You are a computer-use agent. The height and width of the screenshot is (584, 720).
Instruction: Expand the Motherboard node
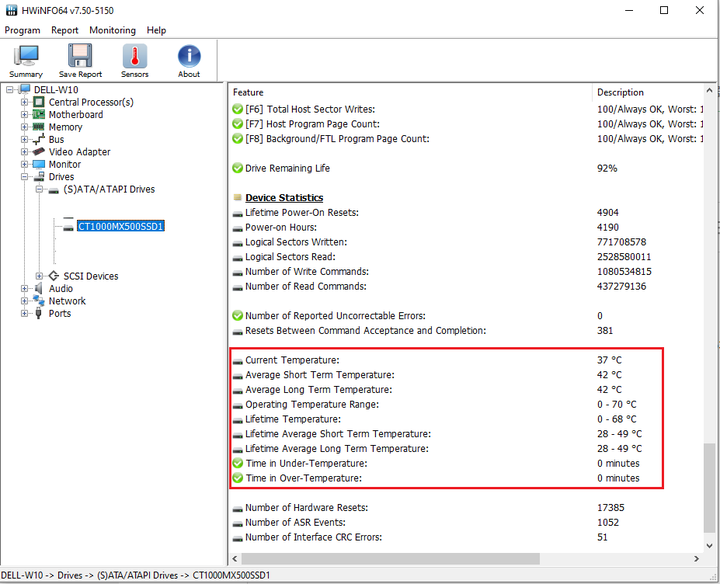point(24,114)
